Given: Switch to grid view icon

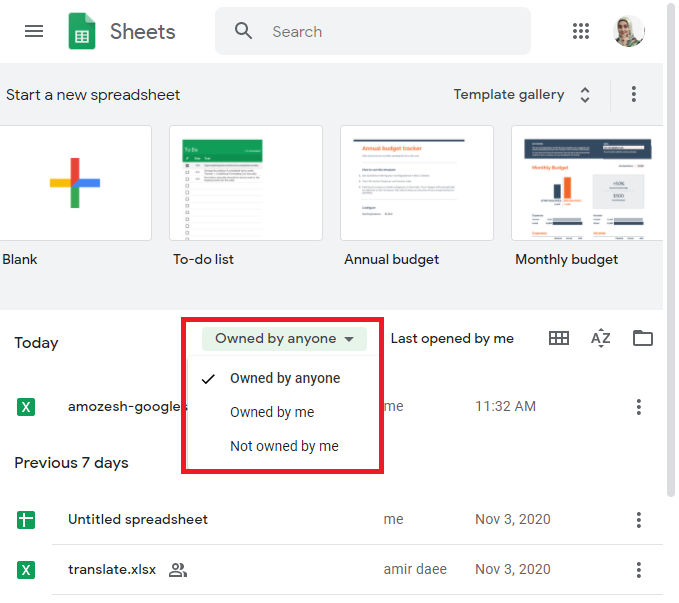Looking at the screenshot, I should coord(559,338).
